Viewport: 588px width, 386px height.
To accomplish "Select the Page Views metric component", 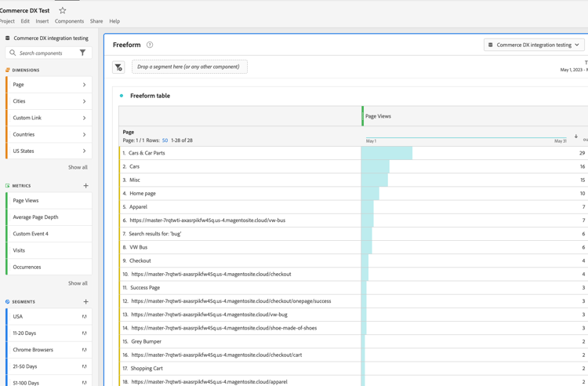I will [x=49, y=201].
